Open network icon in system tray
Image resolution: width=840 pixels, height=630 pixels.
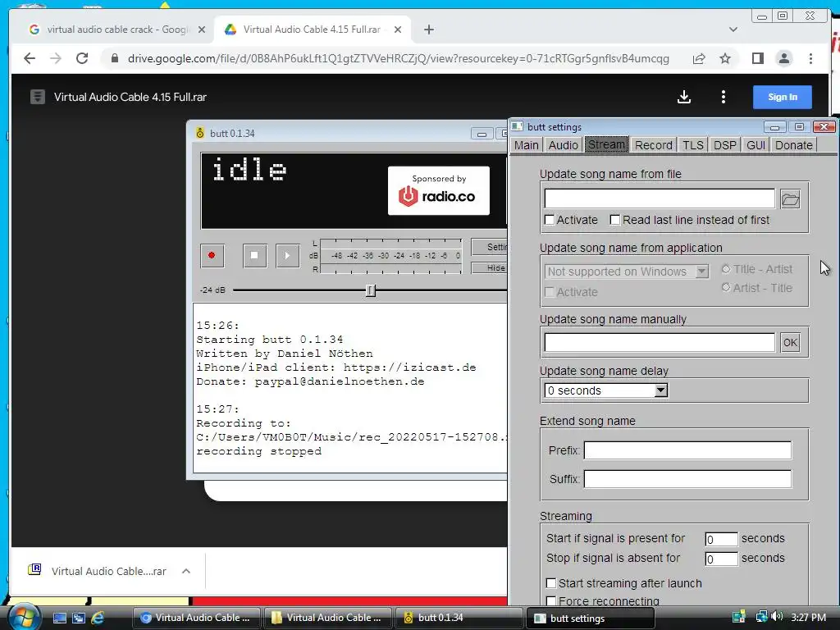(760, 617)
